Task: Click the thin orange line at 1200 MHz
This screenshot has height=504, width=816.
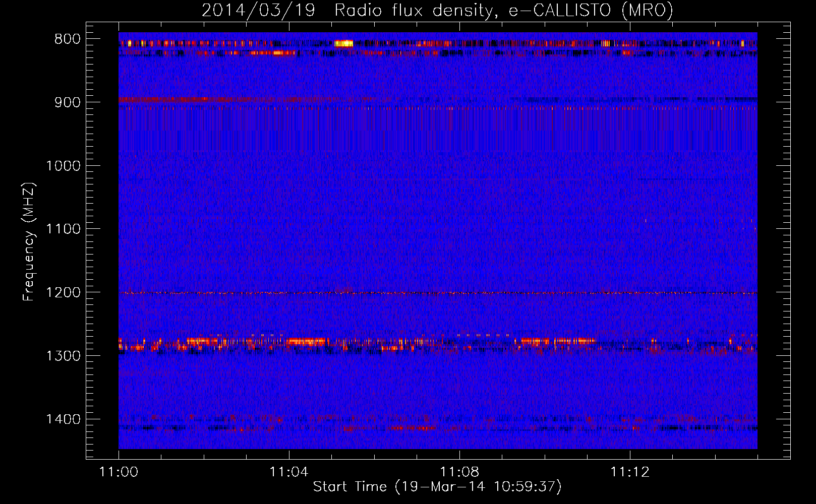Action: click(x=438, y=293)
